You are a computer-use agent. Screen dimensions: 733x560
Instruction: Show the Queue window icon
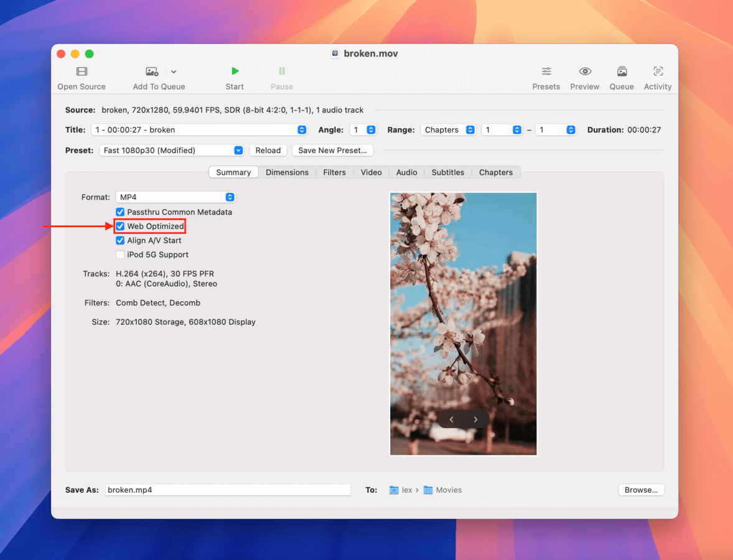(x=622, y=72)
